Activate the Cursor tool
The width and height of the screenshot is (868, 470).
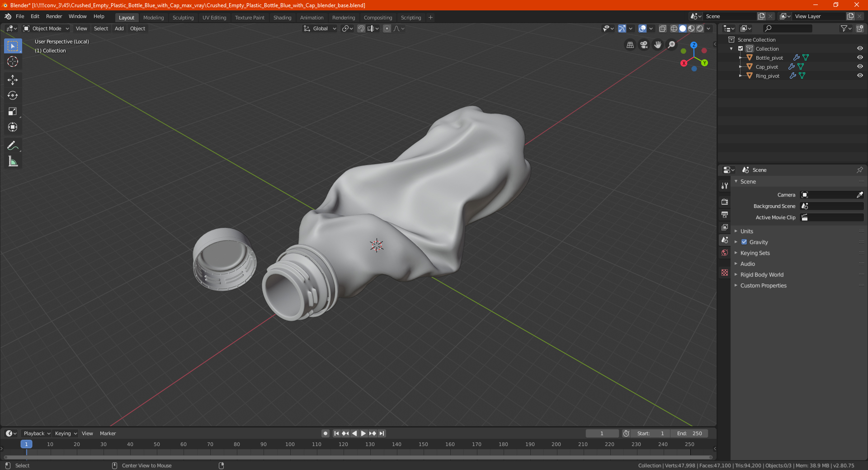click(x=13, y=62)
